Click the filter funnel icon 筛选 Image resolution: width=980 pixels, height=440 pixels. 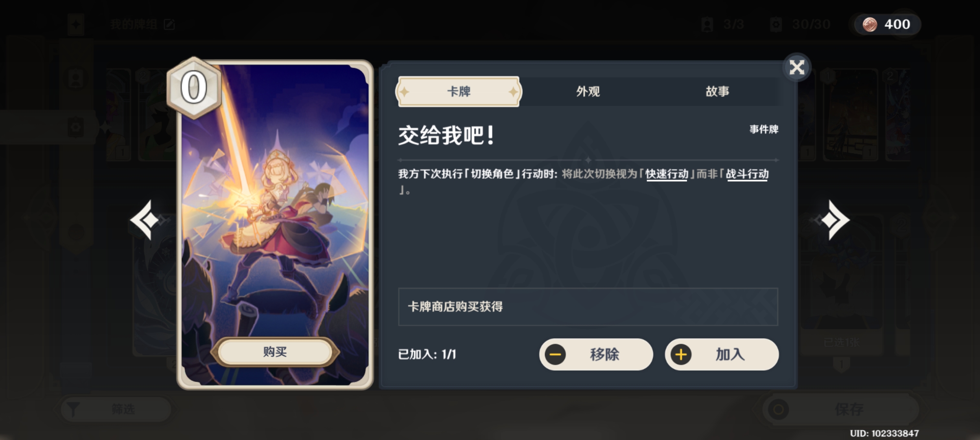pyautogui.click(x=73, y=409)
